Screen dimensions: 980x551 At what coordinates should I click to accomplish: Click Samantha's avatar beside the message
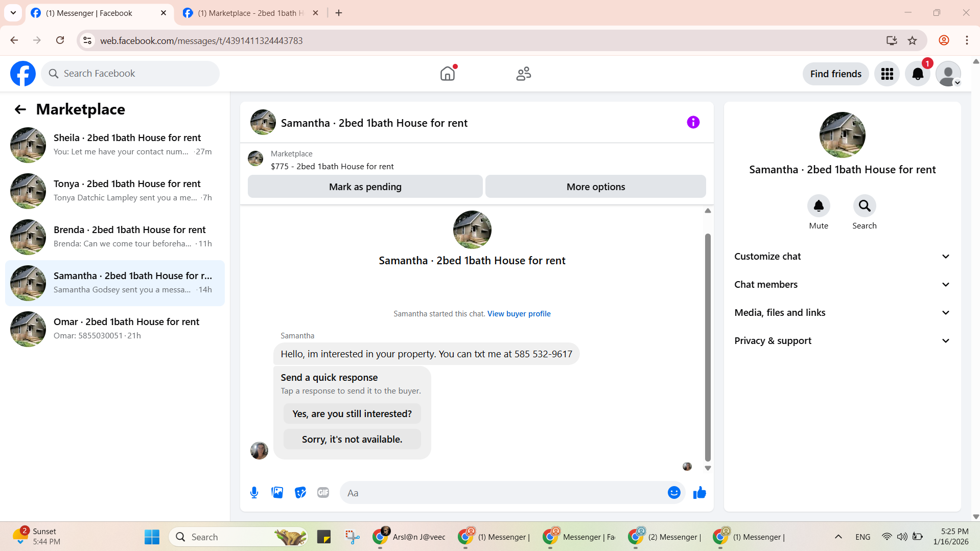259,451
